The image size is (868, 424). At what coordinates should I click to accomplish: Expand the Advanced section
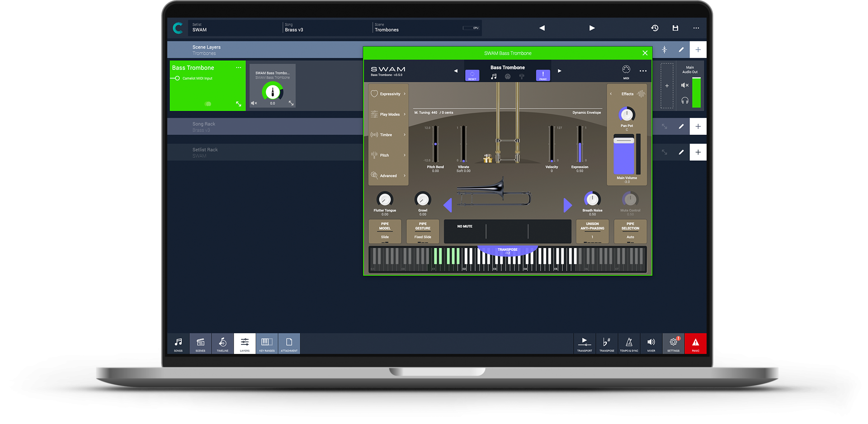388,175
